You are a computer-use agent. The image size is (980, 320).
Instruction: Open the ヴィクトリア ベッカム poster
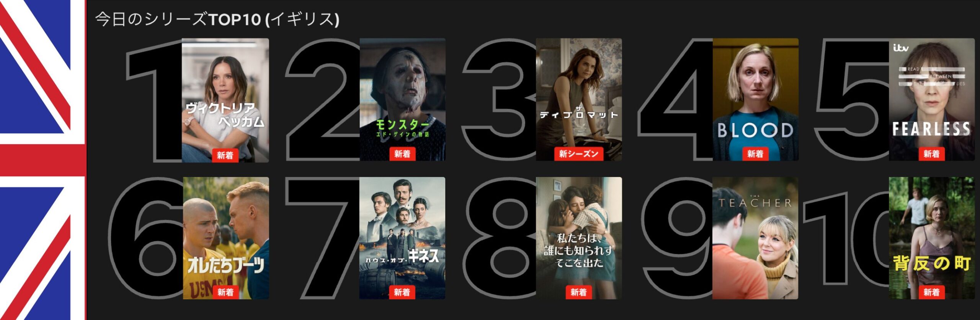(x=225, y=100)
